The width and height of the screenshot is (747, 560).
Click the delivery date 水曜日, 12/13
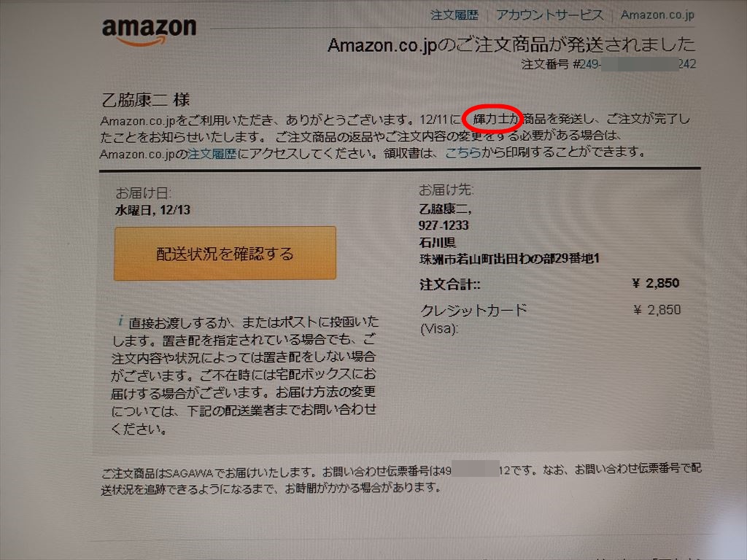tap(152, 210)
